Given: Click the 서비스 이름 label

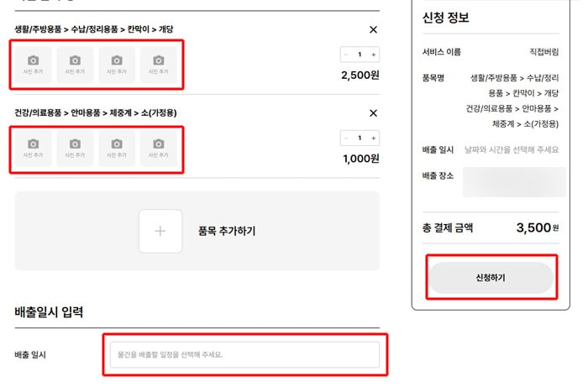Looking at the screenshot, I should [x=442, y=52].
